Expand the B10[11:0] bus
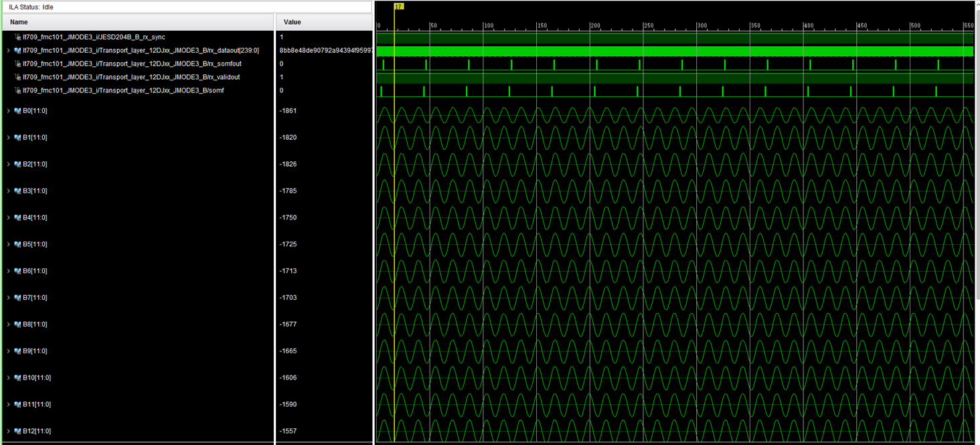Viewport: 980px width, 445px height. click(x=8, y=378)
